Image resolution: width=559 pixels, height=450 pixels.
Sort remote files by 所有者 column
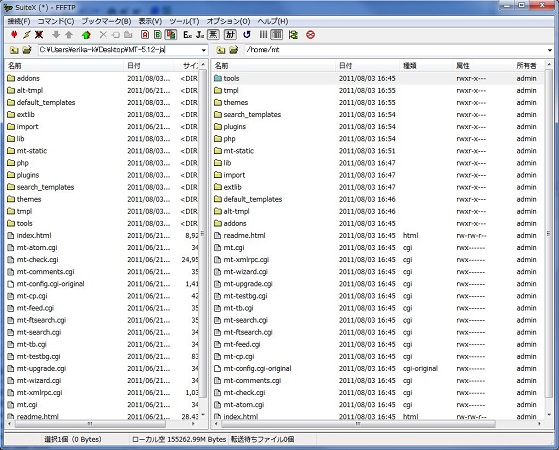click(528, 66)
